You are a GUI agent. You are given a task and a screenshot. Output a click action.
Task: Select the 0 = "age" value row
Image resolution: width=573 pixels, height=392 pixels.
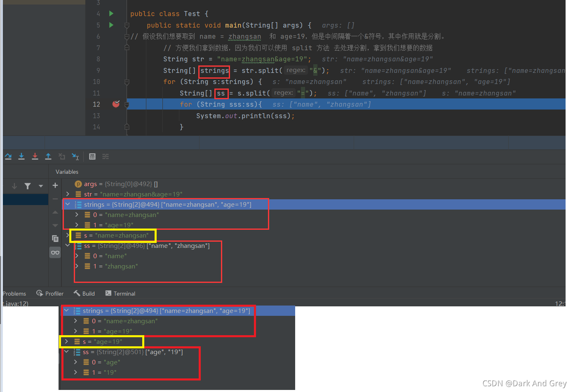pyautogui.click(x=177, y=362)
